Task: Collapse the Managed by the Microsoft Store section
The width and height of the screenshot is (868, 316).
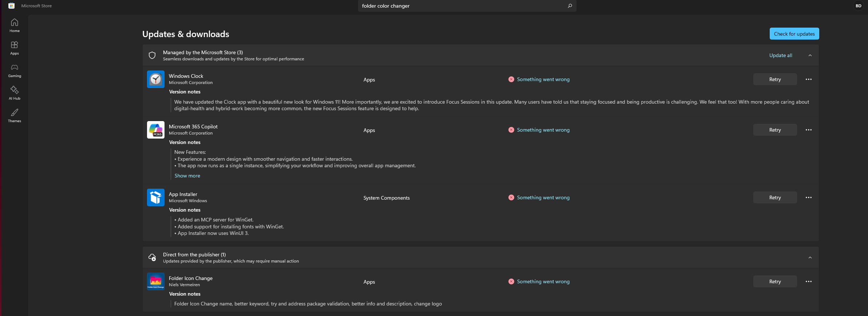Action: pyautogui.click(x=810, y=55)
